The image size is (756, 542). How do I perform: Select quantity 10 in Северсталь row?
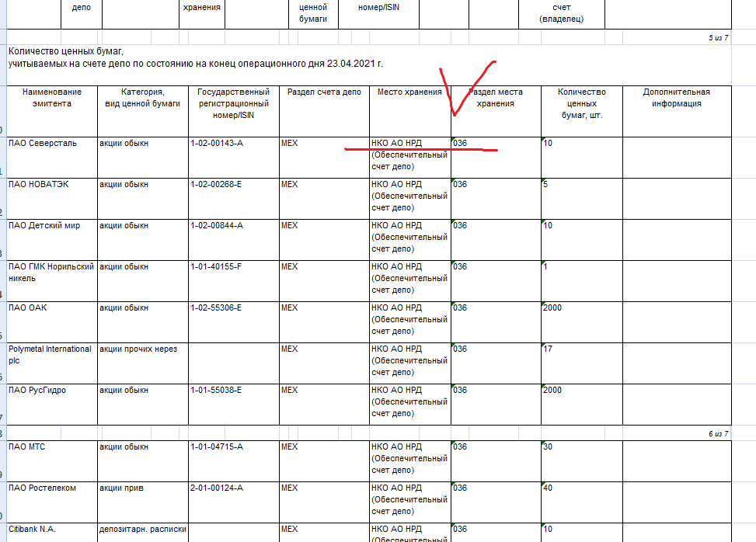click(x=582, y=158)
